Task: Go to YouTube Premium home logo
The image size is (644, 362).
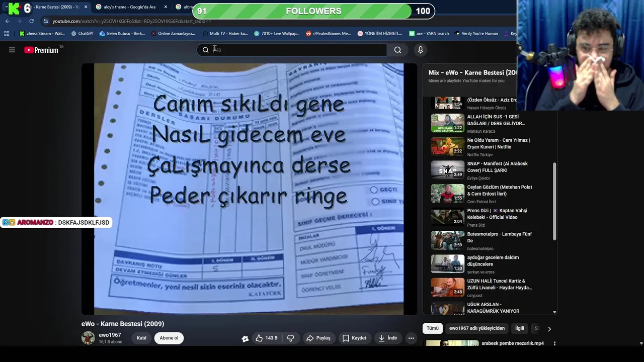Action: click(41, 50)
